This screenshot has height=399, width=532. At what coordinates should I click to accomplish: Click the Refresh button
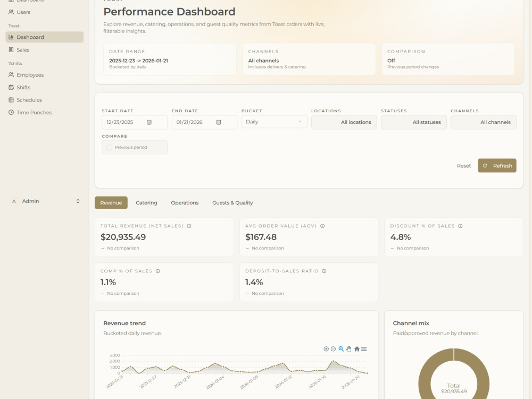497,165
